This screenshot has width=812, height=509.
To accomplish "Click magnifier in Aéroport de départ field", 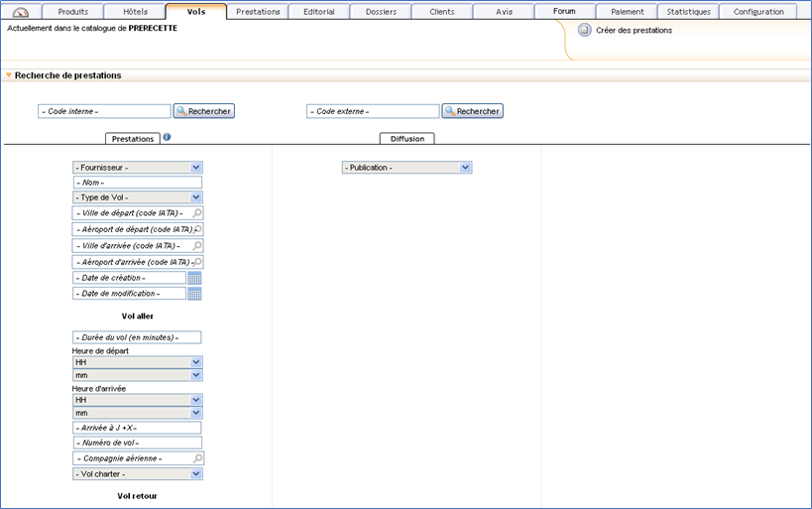I will coord(197,229).
